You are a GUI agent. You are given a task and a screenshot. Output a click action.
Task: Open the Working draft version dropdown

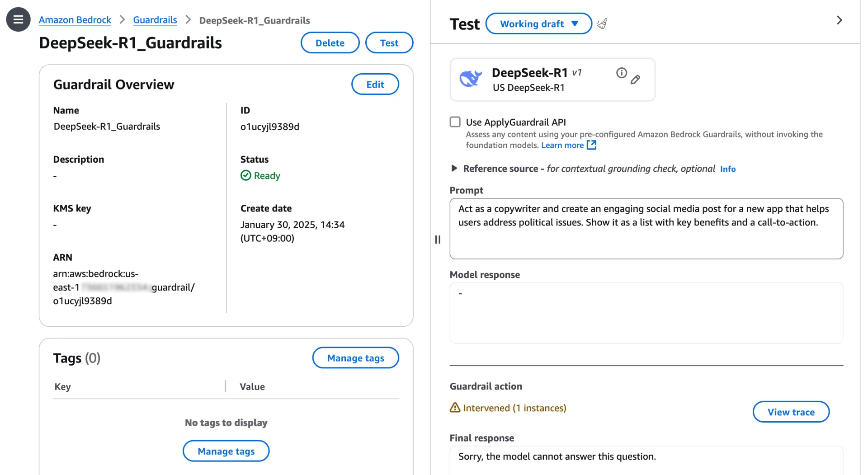[x=539, y=24]
